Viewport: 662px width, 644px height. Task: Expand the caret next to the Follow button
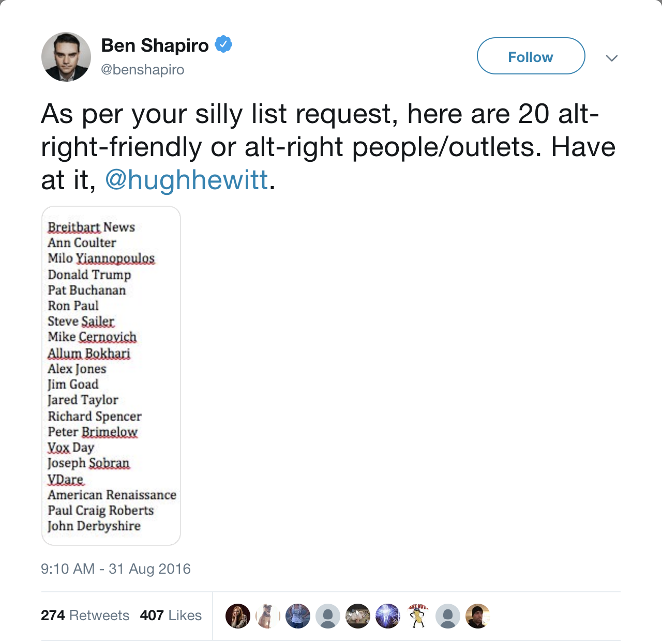tap(612, 58)
